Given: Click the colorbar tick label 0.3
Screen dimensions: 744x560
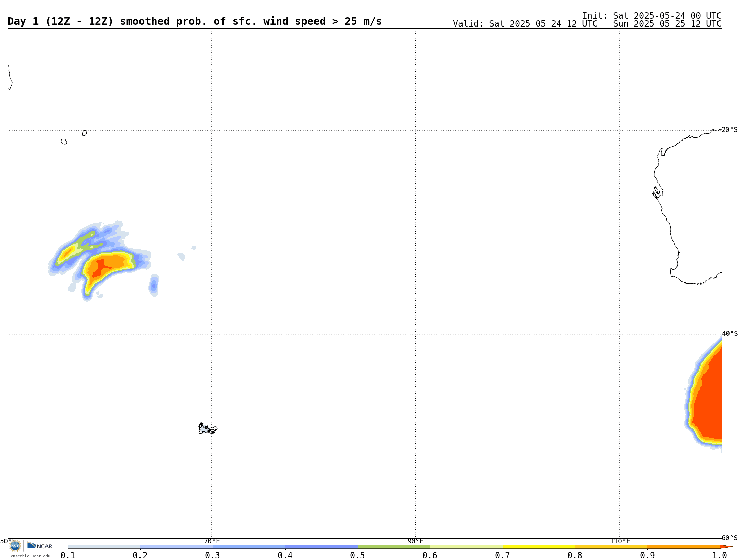Looking at the screenshot, I should pyautogui.click(x=213, y=556).
